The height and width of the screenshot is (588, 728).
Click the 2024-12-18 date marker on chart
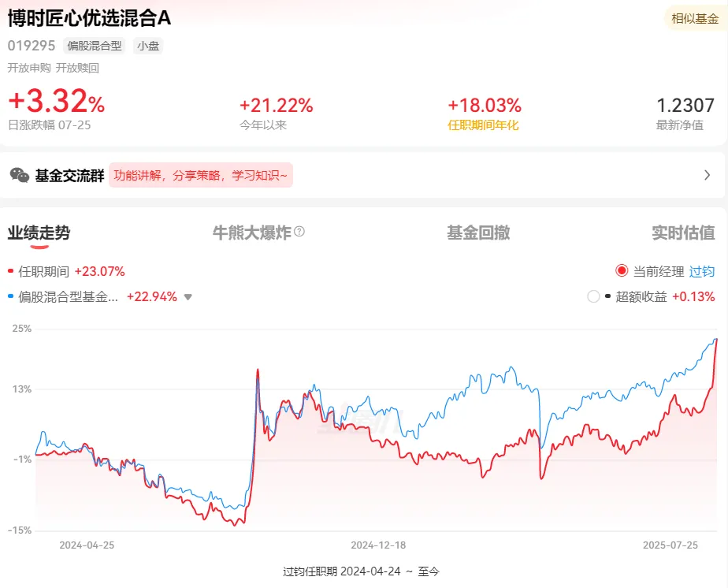pyautogui.click(x=378, y=545)
